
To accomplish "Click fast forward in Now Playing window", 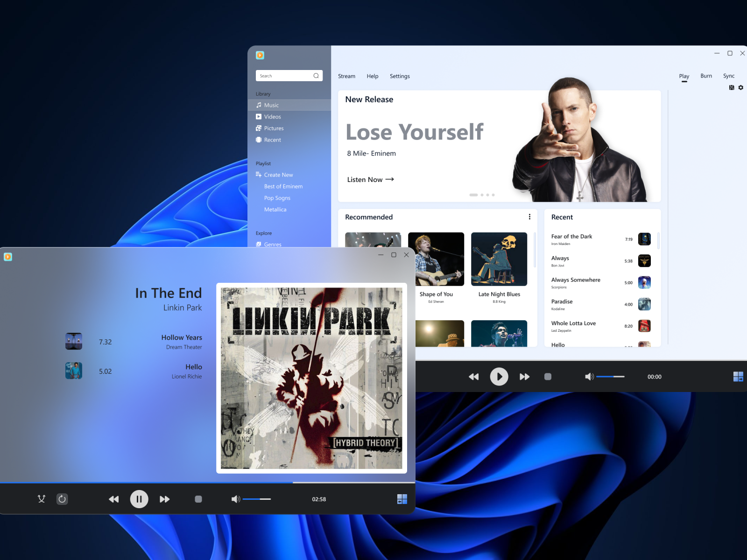I will coord(164,499).
